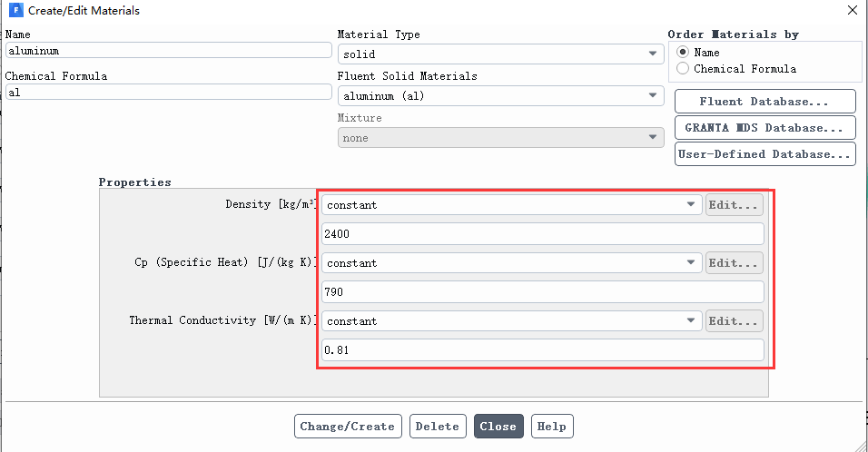Expand the Fluent Solid Materials list
Viewport: 868px width, 452px height.
(x=500, y=95)
